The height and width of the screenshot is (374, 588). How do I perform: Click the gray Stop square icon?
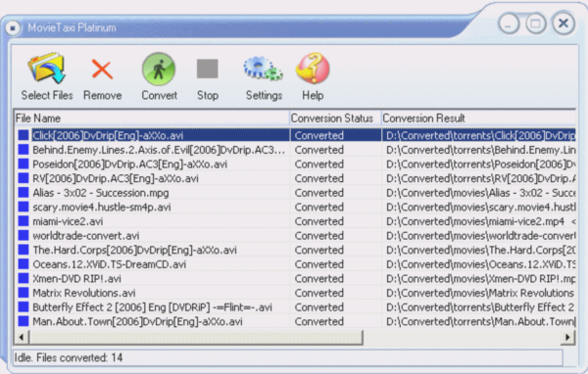(208, 69)
